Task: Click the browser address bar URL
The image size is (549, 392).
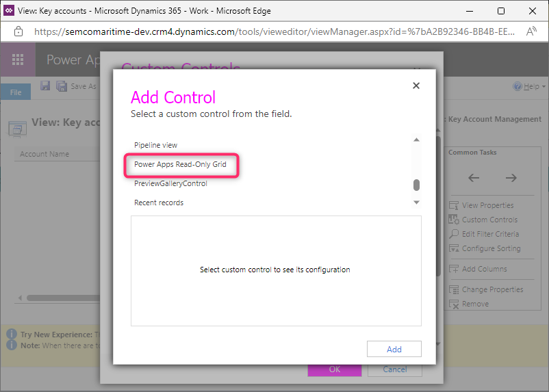Action: coord(274,32)
